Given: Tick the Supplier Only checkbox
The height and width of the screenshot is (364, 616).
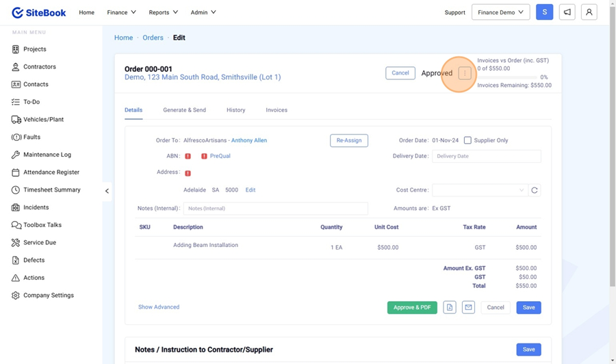Looking at the screenshot, I should (467, 140).
